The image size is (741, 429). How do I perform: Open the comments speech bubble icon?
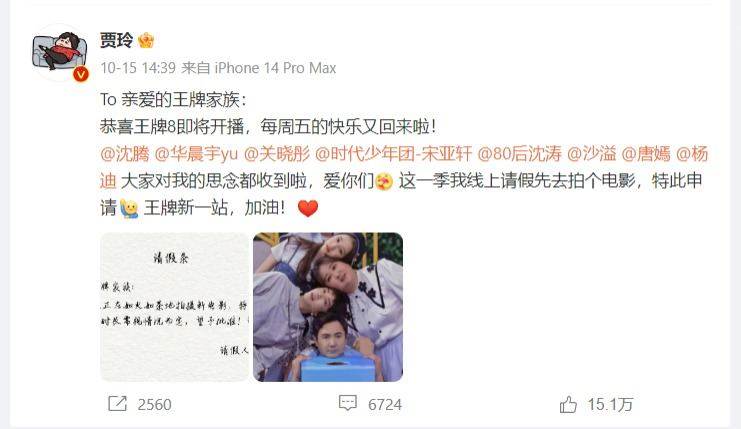[348, 403]
